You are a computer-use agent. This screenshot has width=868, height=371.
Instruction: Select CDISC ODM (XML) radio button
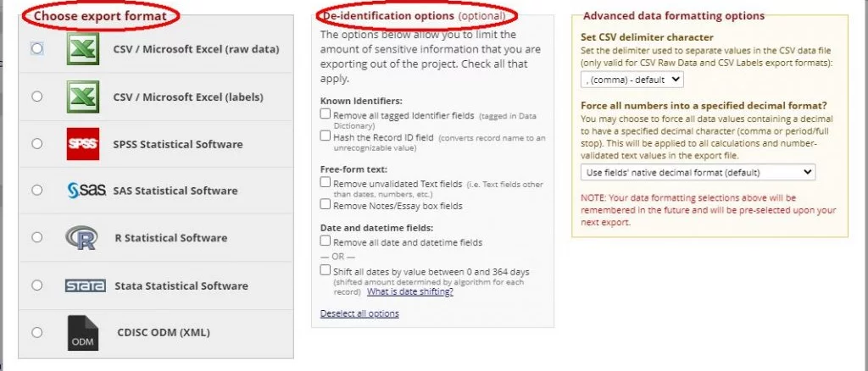(x=36, y=332)
